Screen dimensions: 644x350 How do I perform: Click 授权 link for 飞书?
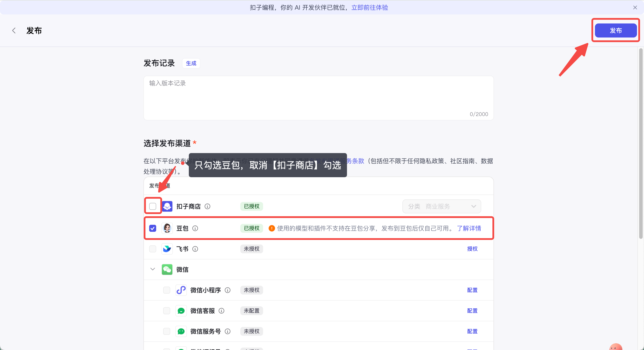coord(472,249)
